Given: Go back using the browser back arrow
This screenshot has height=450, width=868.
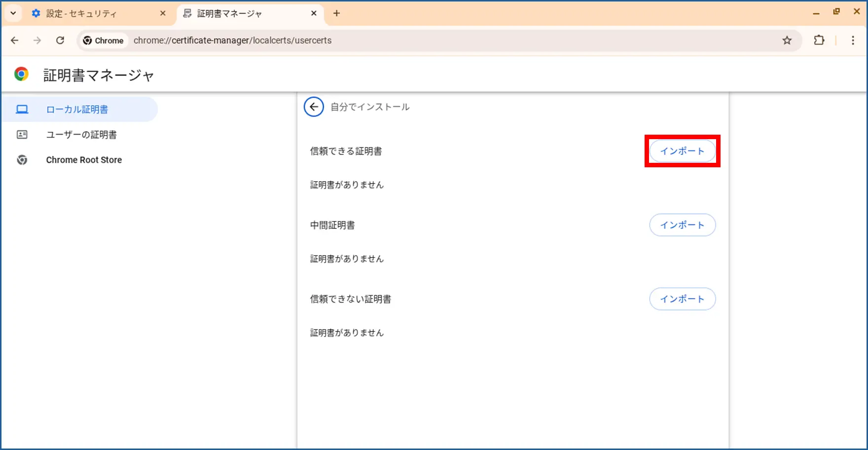Looking at the screenshot, I should point(15,40).
